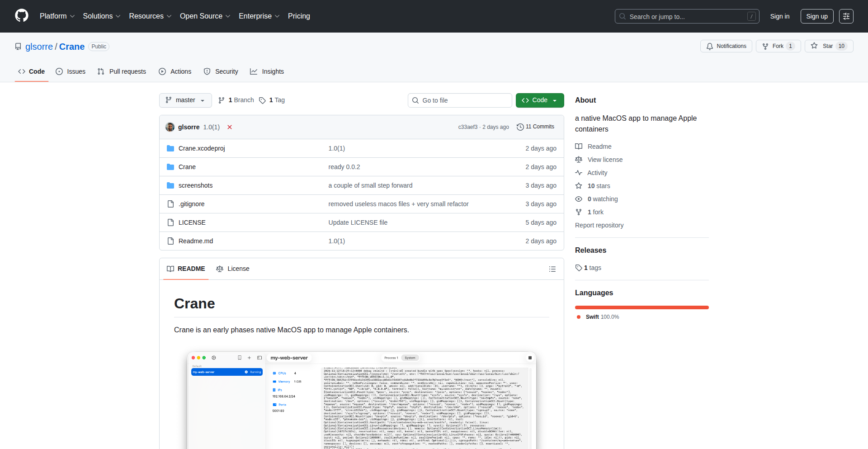Click the failed status X icon
Screen dimensions: 868x449
[230, 127]
